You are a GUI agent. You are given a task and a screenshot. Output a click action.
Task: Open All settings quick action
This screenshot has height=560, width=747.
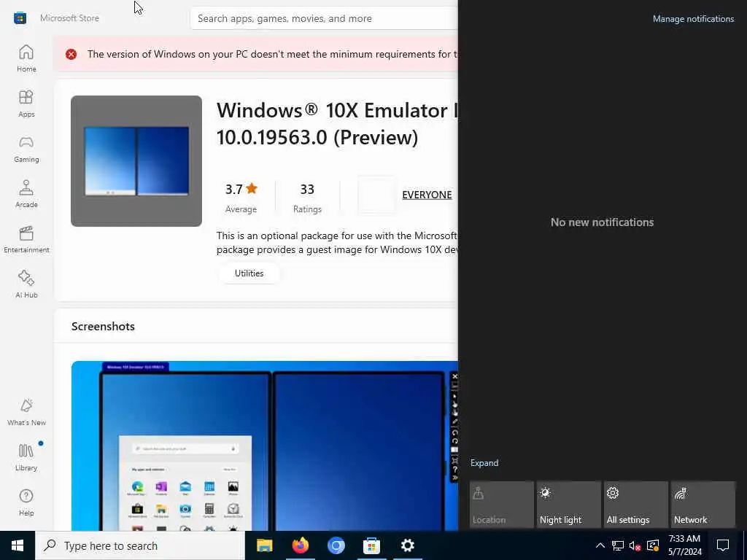[x=636, y=505]
